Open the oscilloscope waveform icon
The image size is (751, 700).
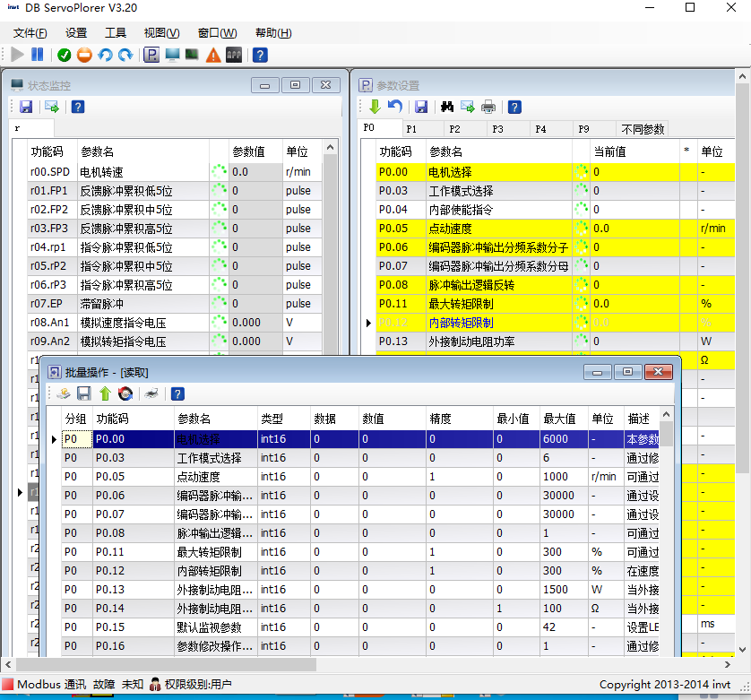pyautogui.click(x=192, y=55)
